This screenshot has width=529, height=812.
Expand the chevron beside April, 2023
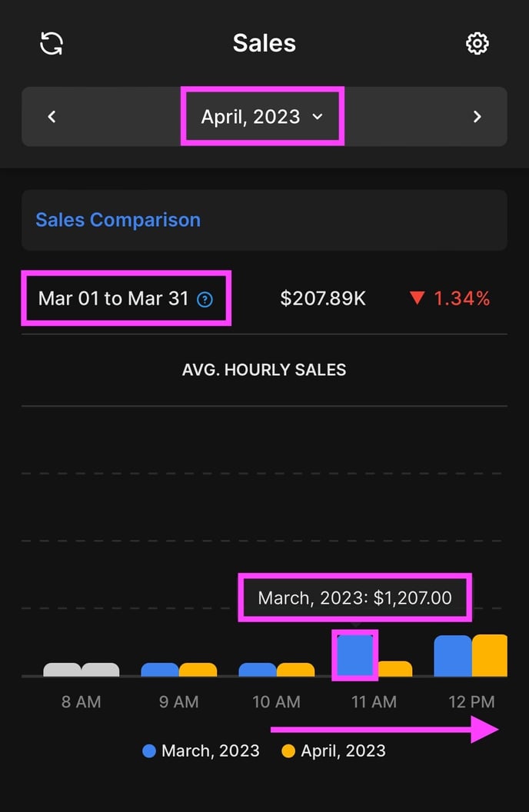pyautogui.click(x=318, y=117)
